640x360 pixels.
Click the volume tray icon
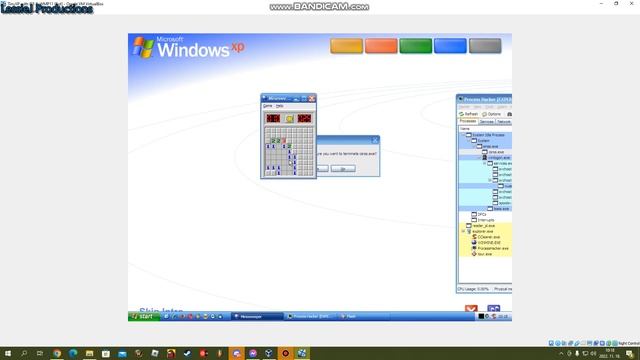point(593,353)
